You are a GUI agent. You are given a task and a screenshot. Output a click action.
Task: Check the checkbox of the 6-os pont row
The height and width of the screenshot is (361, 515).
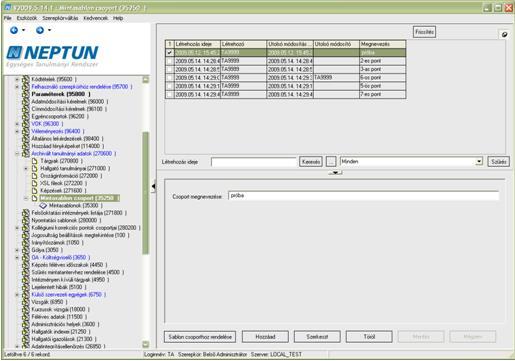pyautogui.click(x=170, y=78)
